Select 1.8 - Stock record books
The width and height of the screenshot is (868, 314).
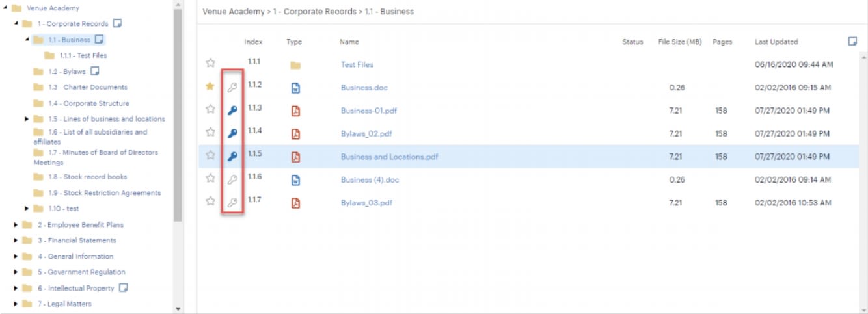pos(88,177)
